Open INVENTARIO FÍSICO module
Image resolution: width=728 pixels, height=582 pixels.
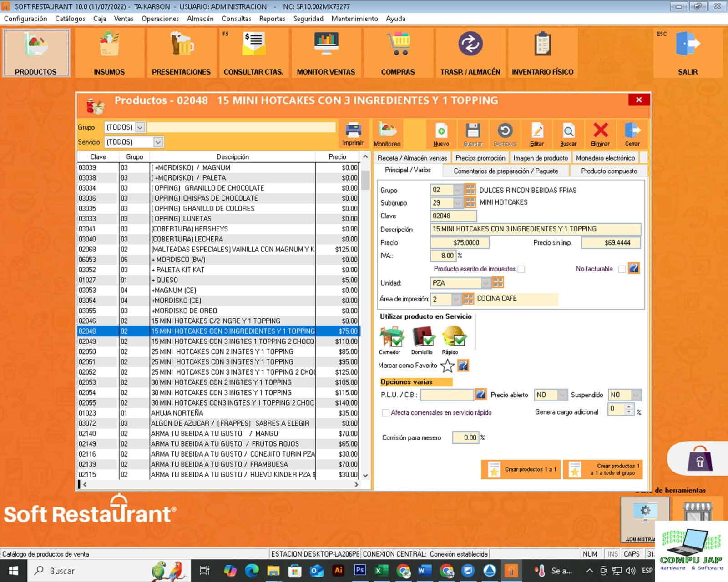coord(542,53)
